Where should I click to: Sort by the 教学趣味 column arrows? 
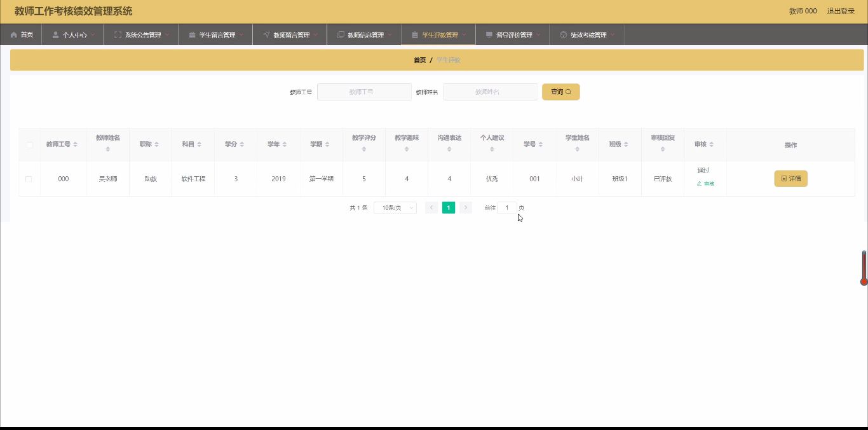click(407, 149)
